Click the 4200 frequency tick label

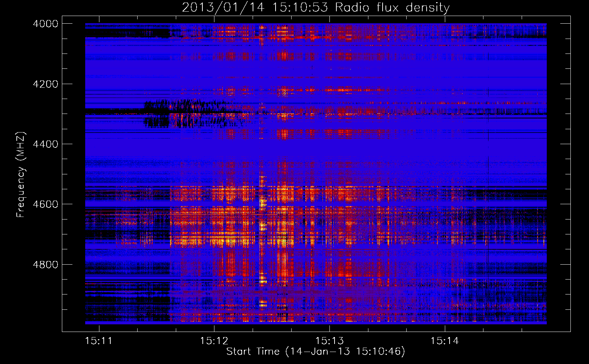point(46,84)
